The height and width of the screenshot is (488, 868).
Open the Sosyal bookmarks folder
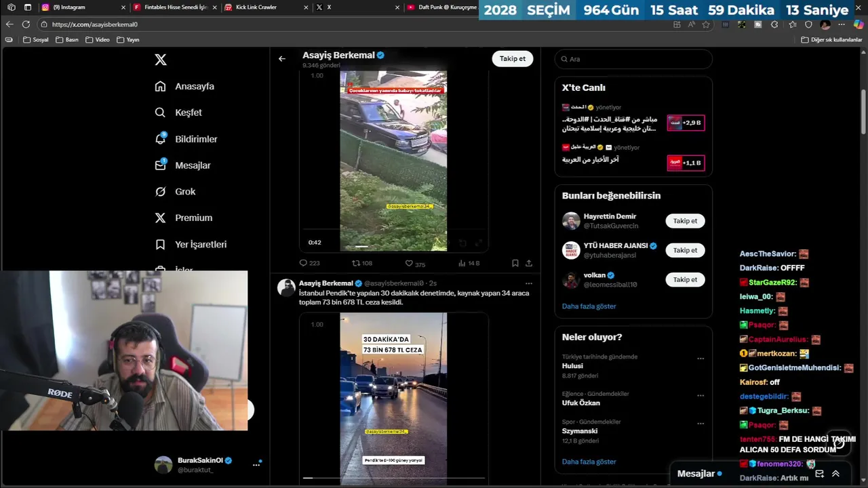pyautogui.click(x=36, y=40)
